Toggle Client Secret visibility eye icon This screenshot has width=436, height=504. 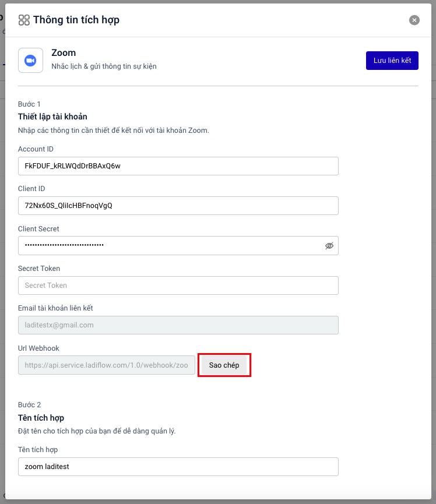pos(329,246)
